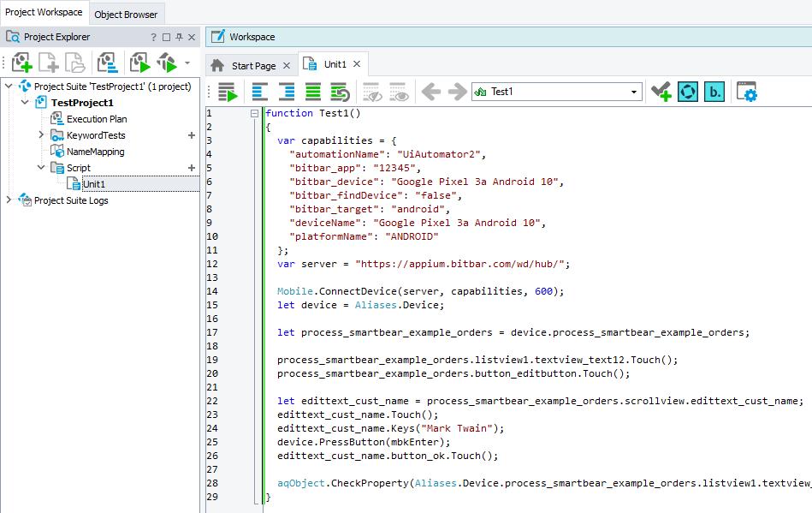Open the Test1 routine dropdown
Viewport: 812px width, 513px height.
[634, 92]
